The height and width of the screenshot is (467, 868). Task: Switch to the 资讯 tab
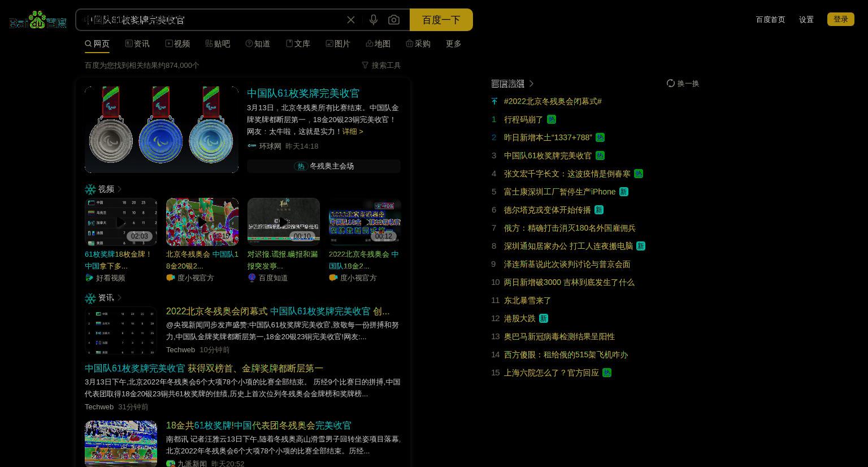tap(137, 44)
